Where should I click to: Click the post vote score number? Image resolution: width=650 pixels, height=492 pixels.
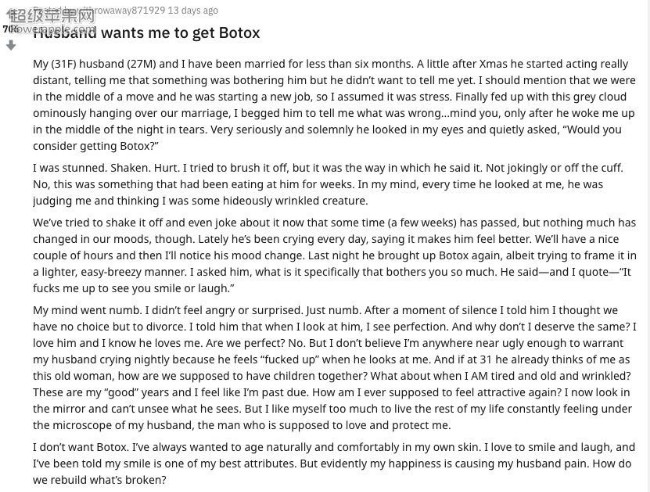pos(10,29)
